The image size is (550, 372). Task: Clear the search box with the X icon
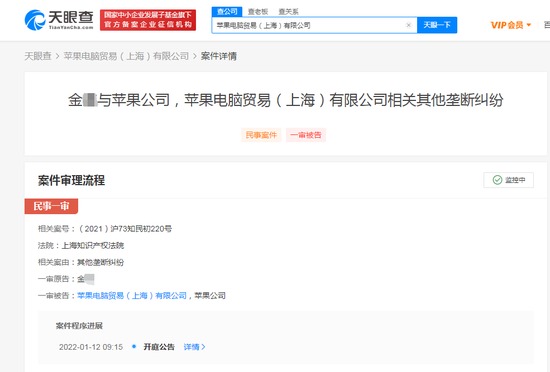408,25
